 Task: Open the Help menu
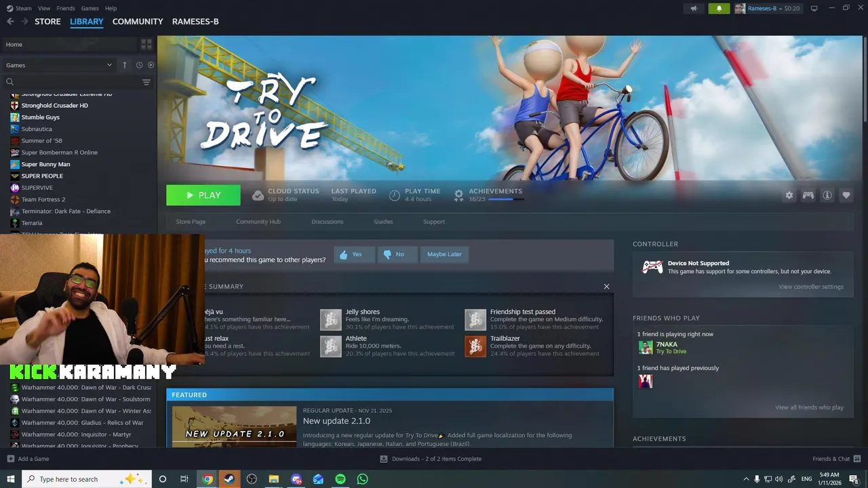(111, 8)
